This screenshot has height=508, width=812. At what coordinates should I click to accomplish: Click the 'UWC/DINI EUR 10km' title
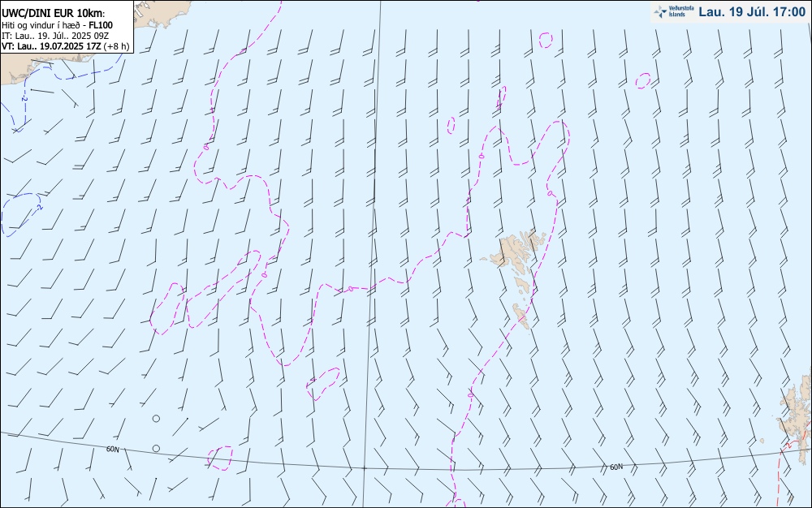pos(53,14)
